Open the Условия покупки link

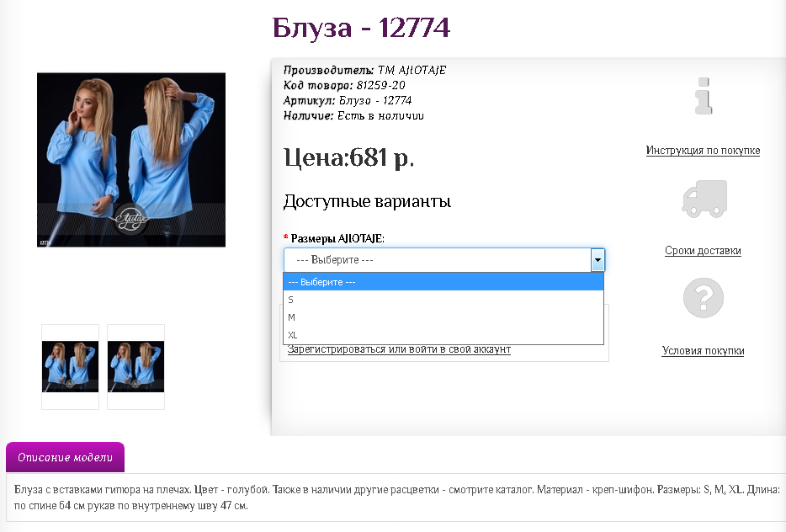tap(703, 350)
